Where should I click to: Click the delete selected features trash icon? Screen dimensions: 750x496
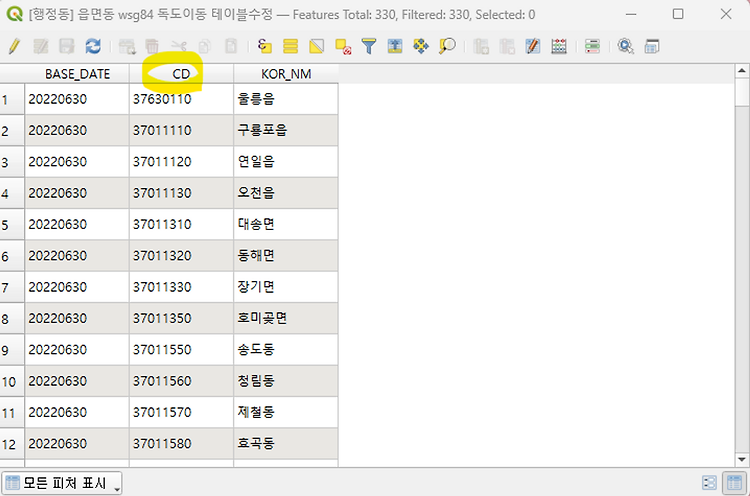coord(152,46)
